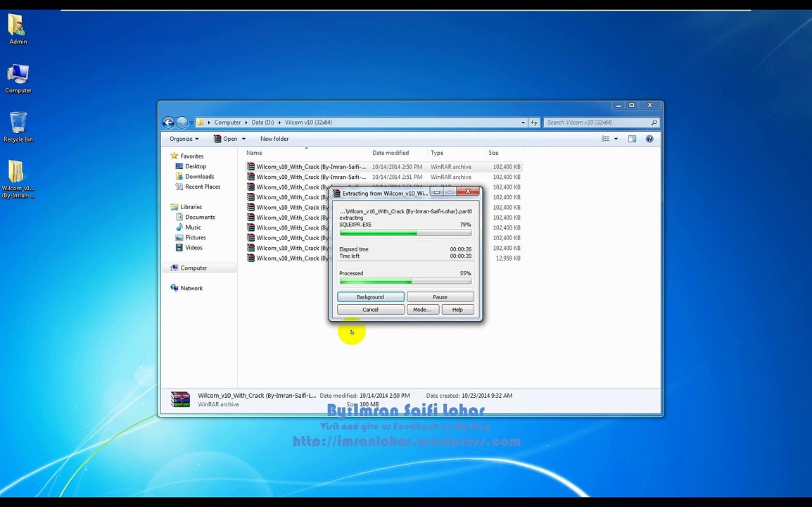
Task: Click the Open toolbar button
Action: coord(226,139)
